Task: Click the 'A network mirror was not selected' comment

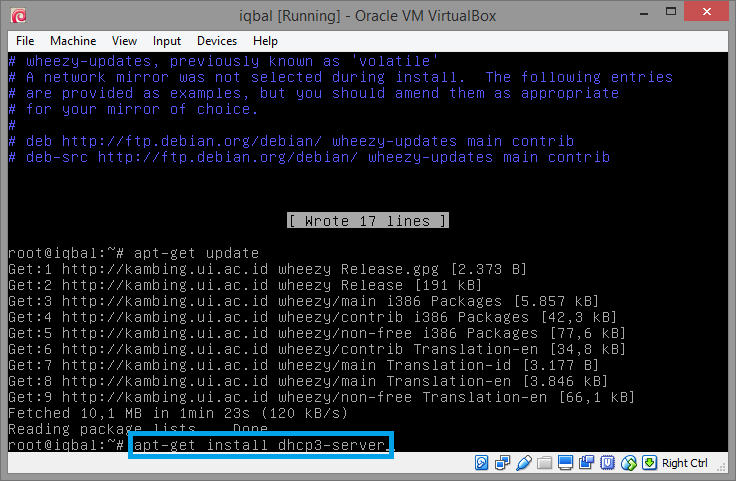Action: [341, 77]
